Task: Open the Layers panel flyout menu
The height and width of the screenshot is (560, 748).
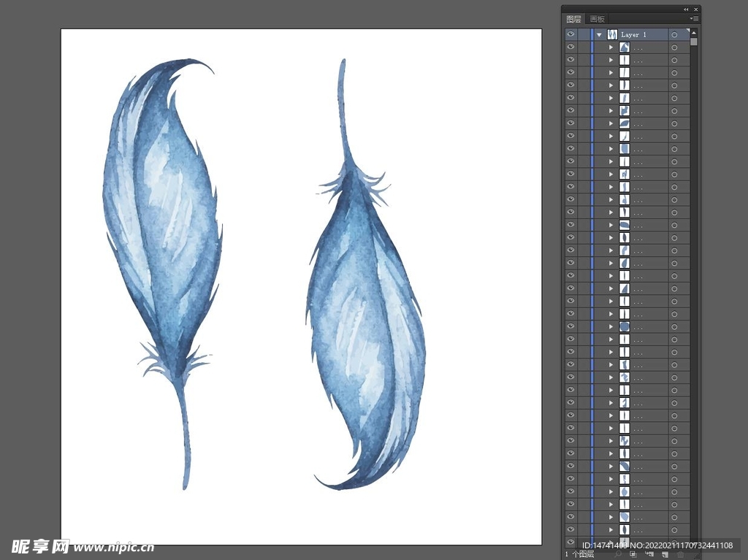Action: [694, 18]
